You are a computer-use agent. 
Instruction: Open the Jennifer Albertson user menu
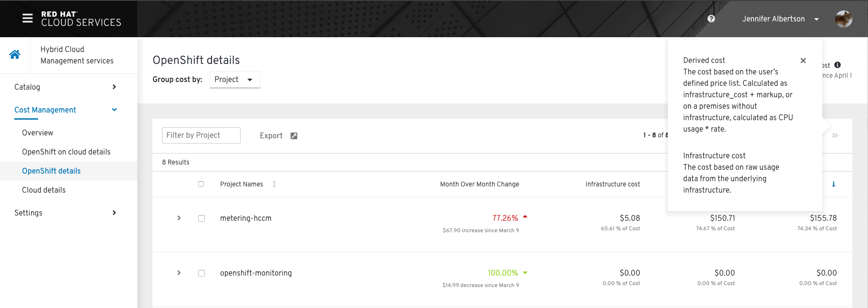click(x=780, y=19)
